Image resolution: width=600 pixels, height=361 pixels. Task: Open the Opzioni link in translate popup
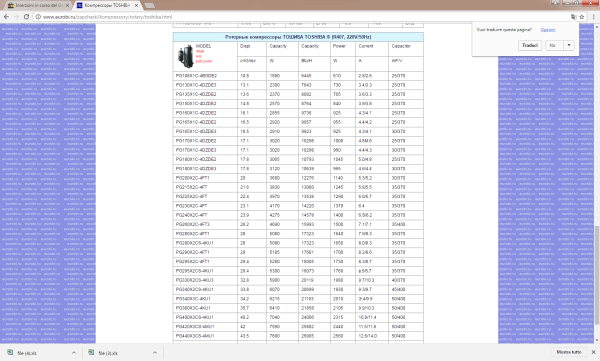pyautogui.click(x=548, y=30)
